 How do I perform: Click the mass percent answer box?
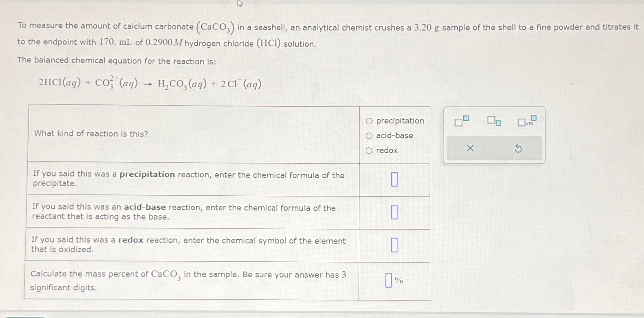coord(388,280)
